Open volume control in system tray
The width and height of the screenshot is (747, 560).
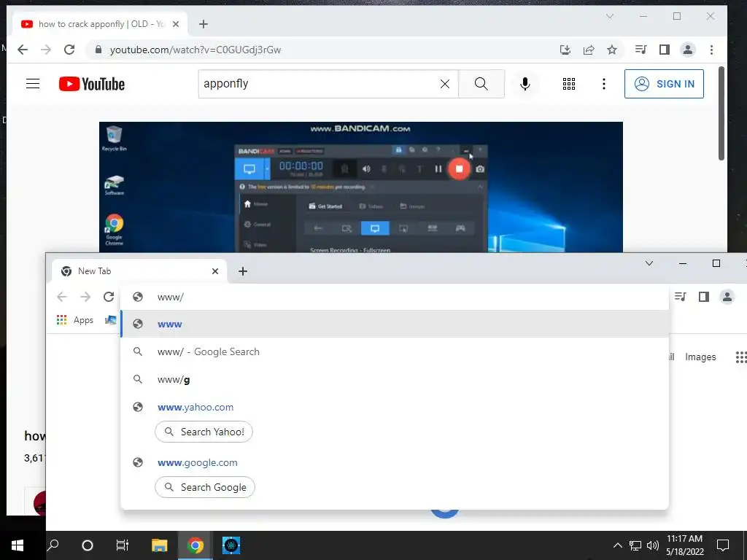653,545
